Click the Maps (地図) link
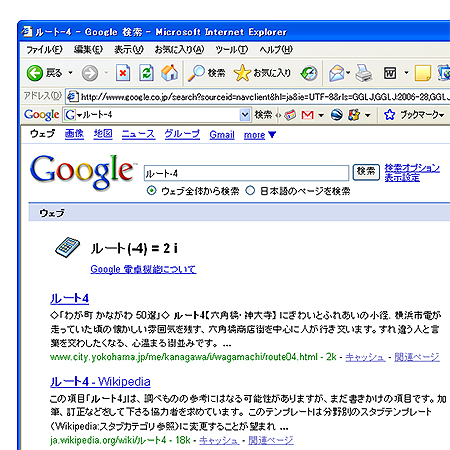The image size is (450, 450). [x=103, y=134]
